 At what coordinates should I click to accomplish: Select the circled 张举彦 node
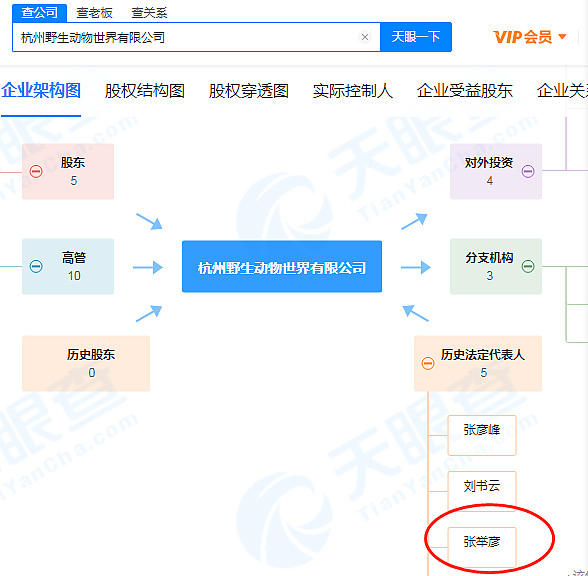[482, 547]
